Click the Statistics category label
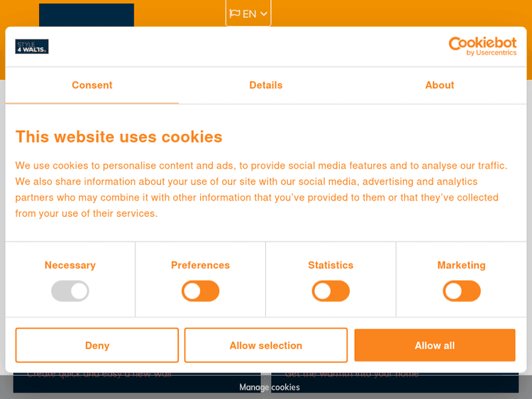532x399 pixels. [x=331, y=265]
